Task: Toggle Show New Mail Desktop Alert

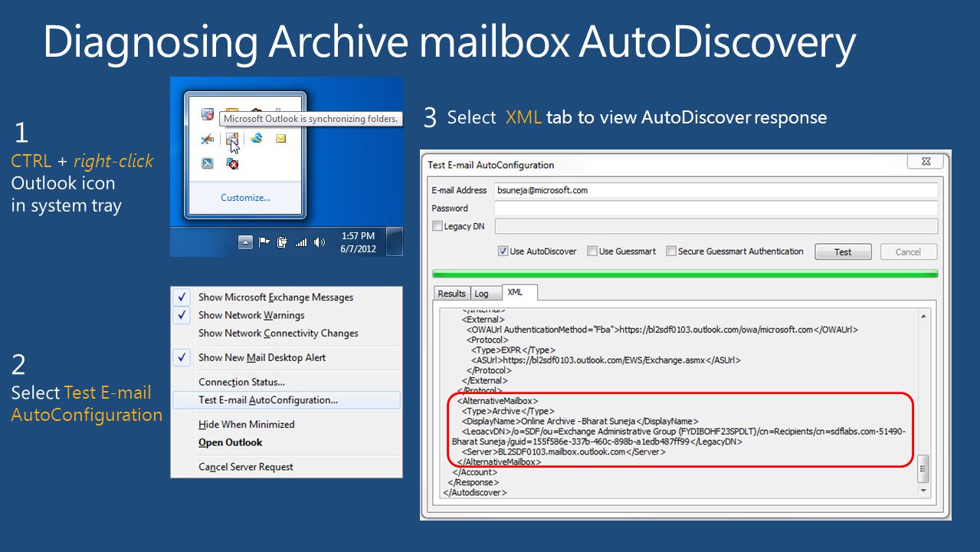Action: pyautogui.click(x=286, y=358)
